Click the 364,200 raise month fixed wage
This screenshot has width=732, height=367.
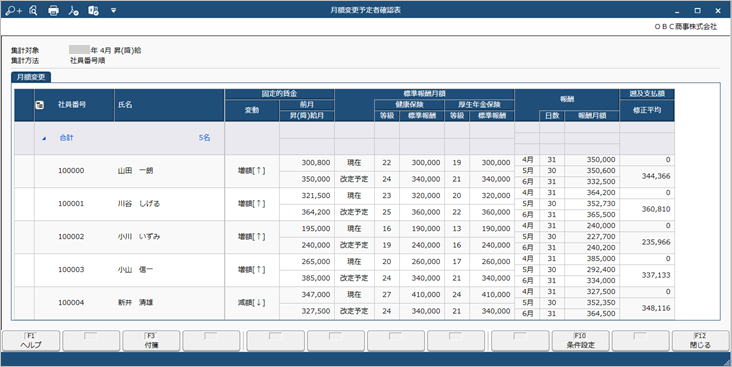click(316, 212)
